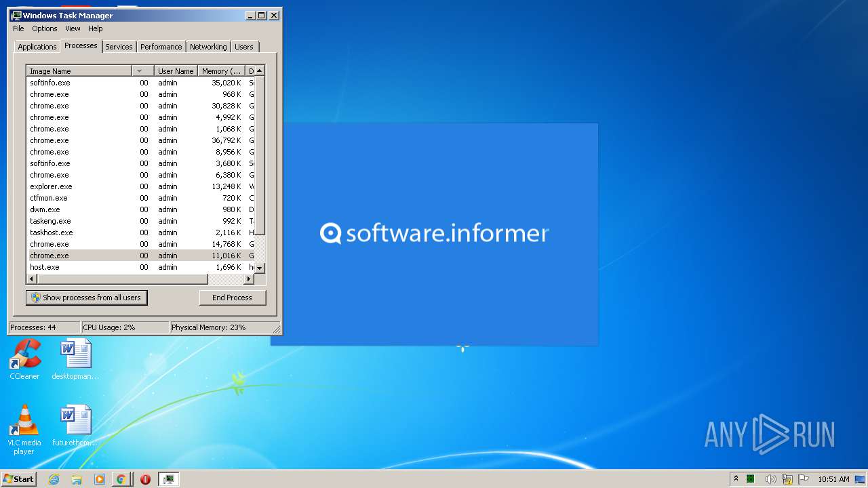
Task: Select softinfo.exe using 3,680 K memory
Action: click(140, 163)
